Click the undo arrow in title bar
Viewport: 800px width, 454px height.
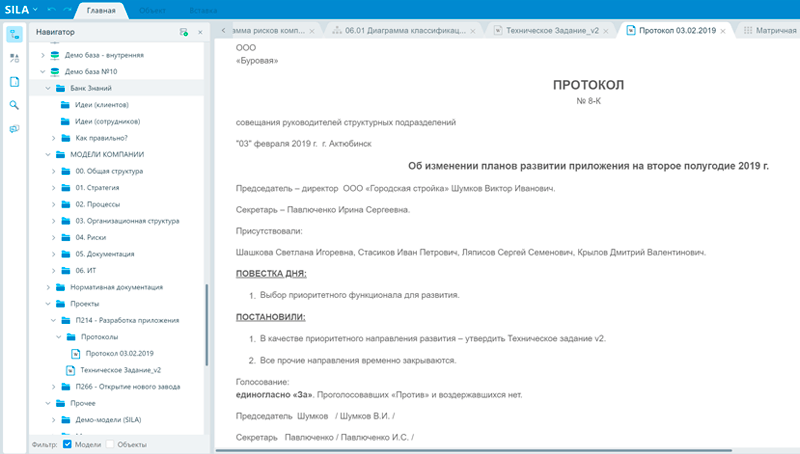point(49,8)
